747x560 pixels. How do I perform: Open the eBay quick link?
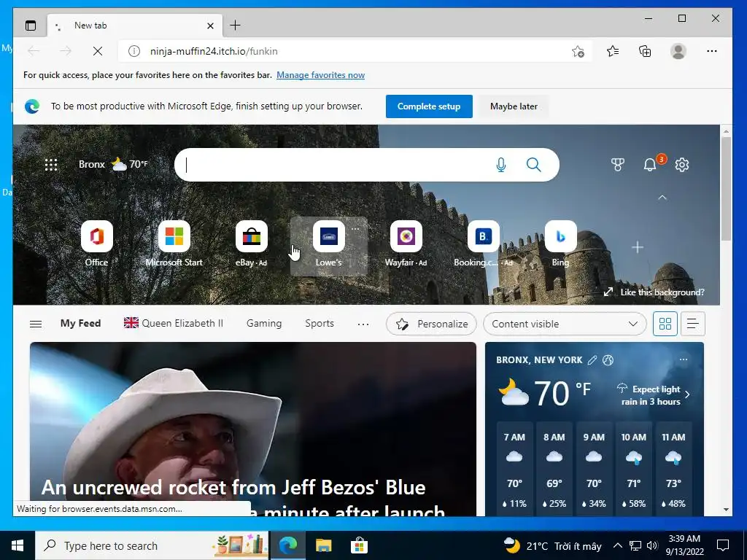[x=252, y=244]
